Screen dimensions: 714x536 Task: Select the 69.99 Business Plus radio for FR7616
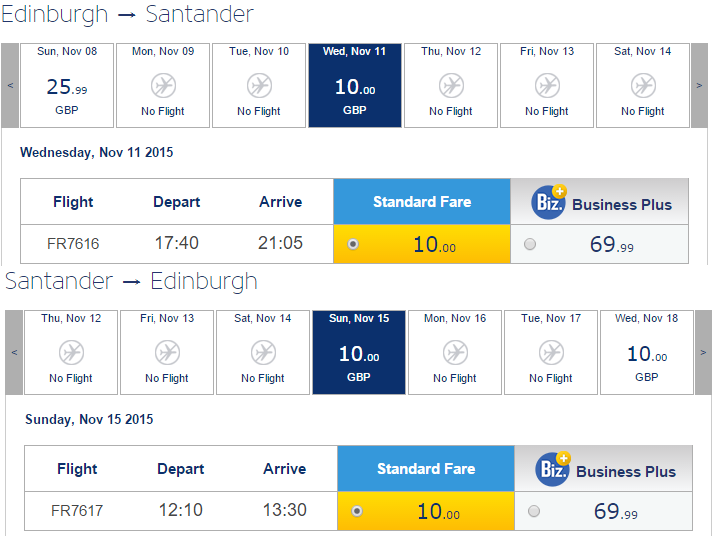pos(530,244)
